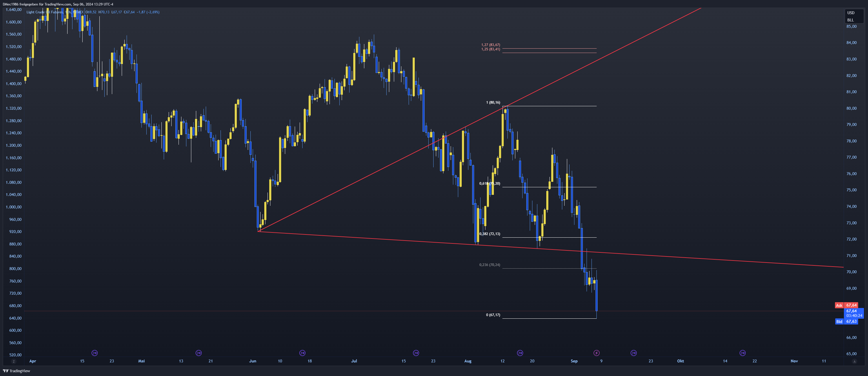Click the DMec1986 publisher header text
This screenshot has width=868, height=376.
coord(58,4)
